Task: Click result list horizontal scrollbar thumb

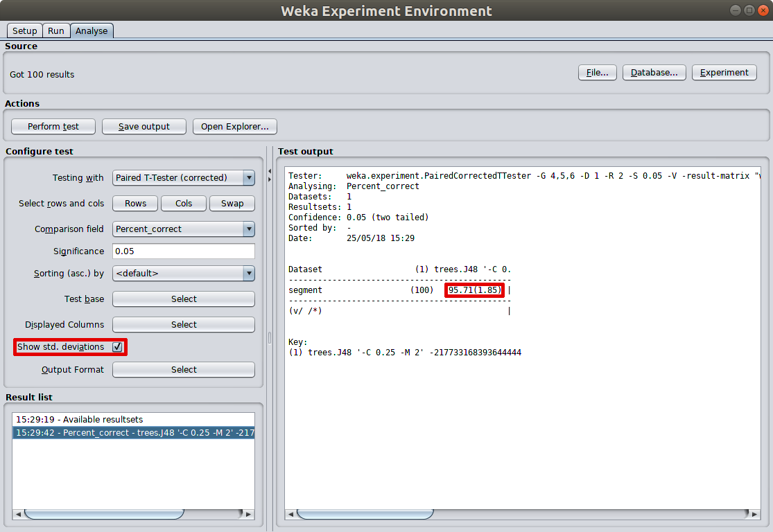Action: click(104, 514)
